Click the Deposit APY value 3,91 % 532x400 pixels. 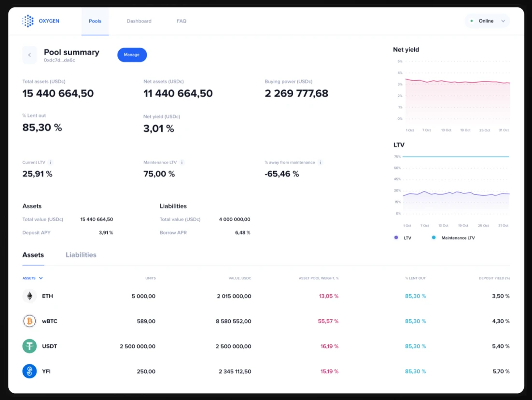pyautogui.click(x=106, y=233)
